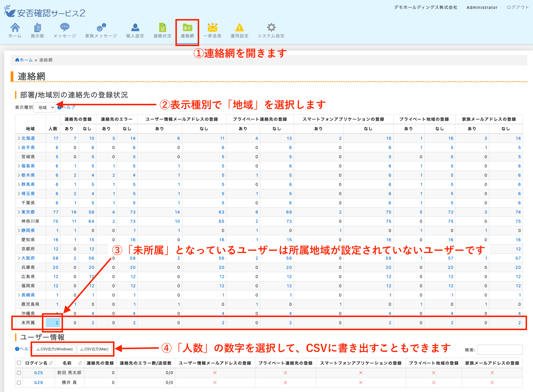Open the 一斉送信 envelope icon

pos(212,28)
